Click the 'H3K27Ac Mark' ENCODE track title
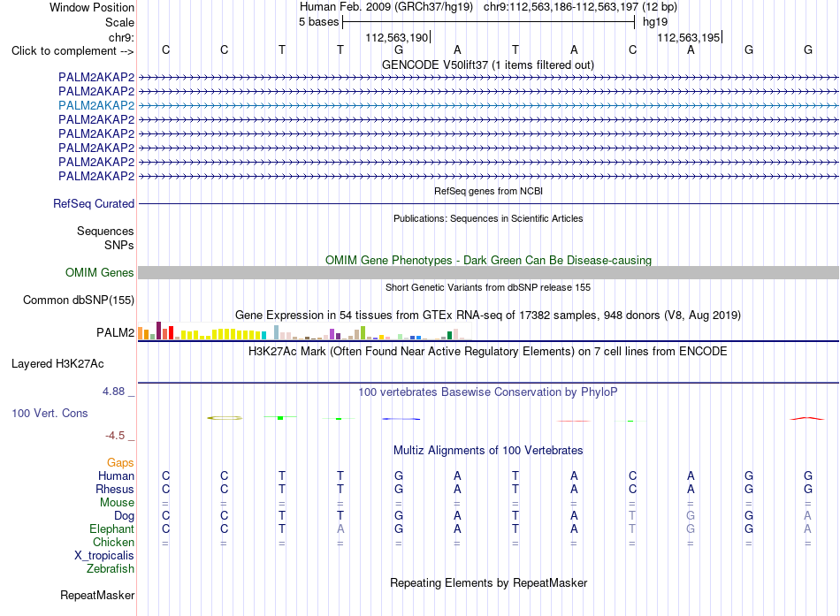This screenshot has height=616, width=840. [488, 352]
